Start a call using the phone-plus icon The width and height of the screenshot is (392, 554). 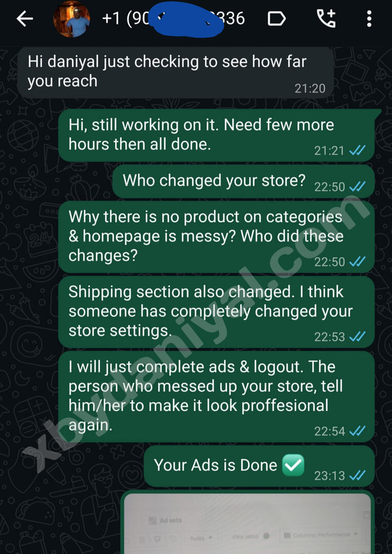[326, 18]
